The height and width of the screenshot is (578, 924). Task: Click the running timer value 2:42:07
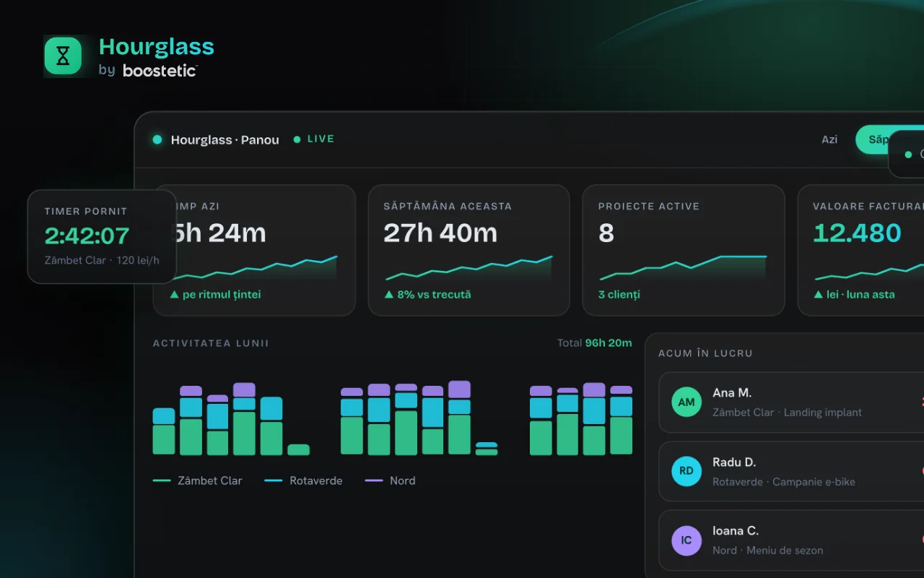[87, 236]
